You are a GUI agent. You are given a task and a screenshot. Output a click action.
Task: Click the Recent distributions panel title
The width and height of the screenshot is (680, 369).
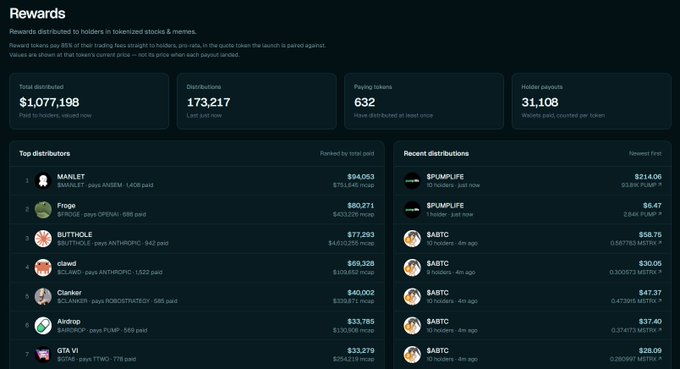pyautogui.click(x=436, y=153)
